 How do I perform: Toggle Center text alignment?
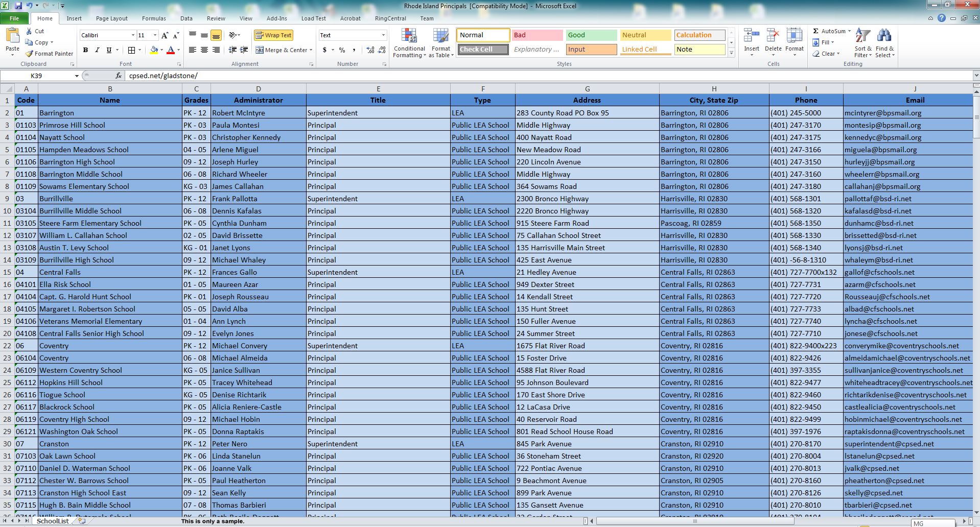pyautogui.click(x=204, y=50)
